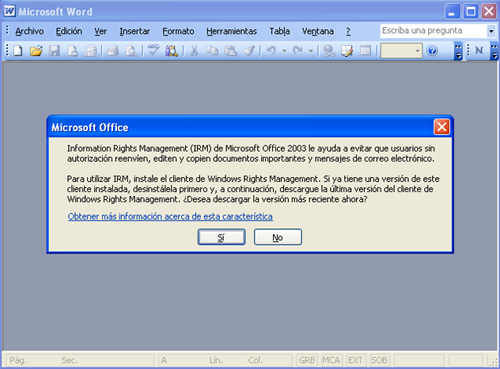Open the Archivo menu
The width and height of the screenshot is (500, 369).
tap(29, 31)
